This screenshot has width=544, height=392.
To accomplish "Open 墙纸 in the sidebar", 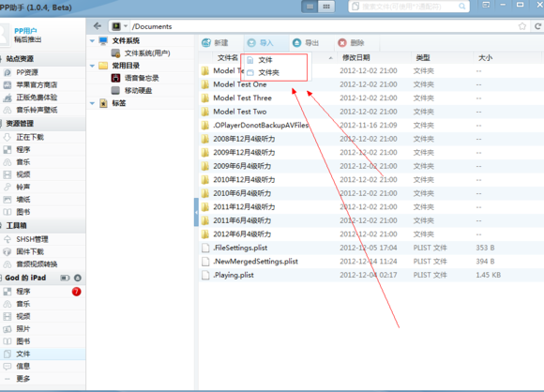I will point(23,200).
